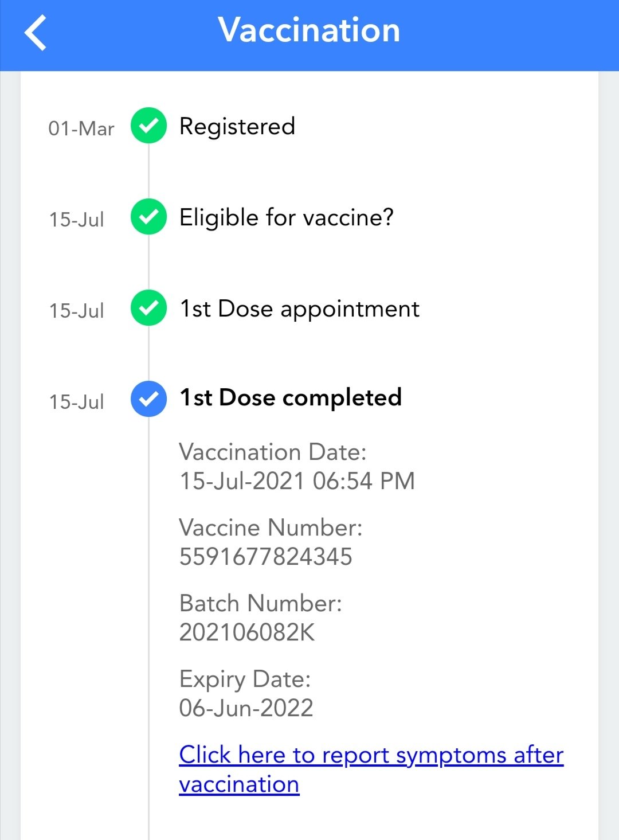Open the 1st Dose appointment step

299,309
